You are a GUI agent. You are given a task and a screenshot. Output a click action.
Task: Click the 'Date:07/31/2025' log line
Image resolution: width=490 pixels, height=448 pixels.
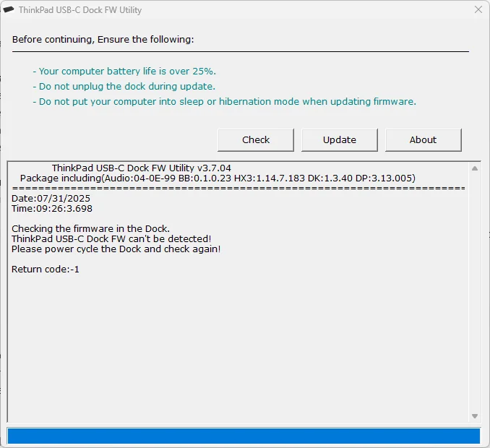[51, 199]
